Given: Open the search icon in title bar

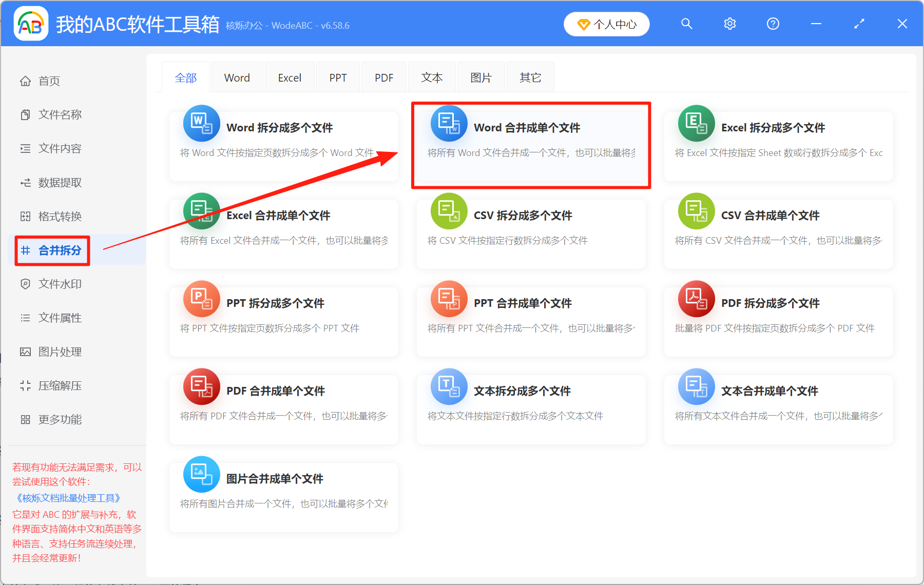Looking at the screenshot, I should point(686,24).
